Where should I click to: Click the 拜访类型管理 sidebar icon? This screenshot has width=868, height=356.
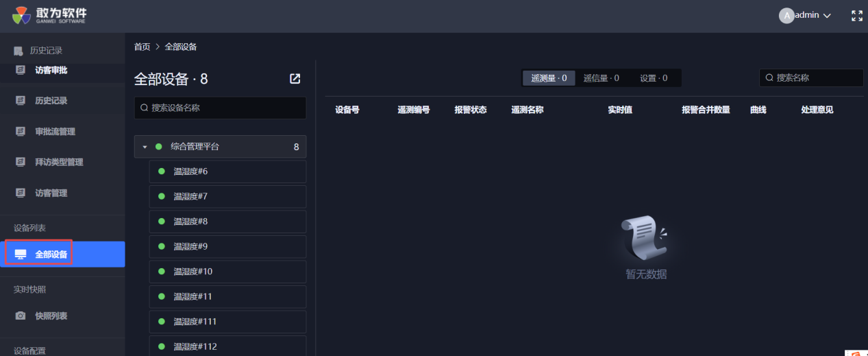tap(21, 163)
